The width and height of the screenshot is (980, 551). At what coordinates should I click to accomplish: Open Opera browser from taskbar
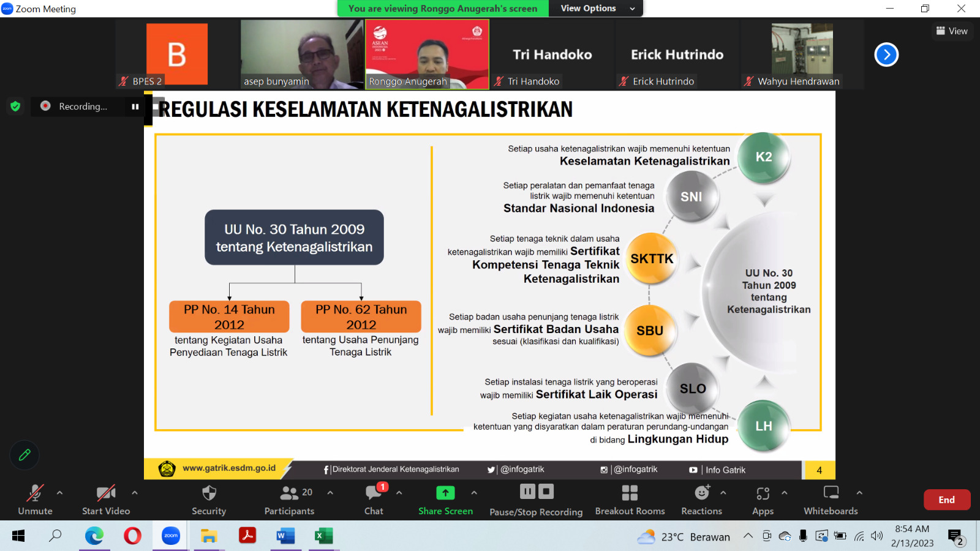click(132, 536)
